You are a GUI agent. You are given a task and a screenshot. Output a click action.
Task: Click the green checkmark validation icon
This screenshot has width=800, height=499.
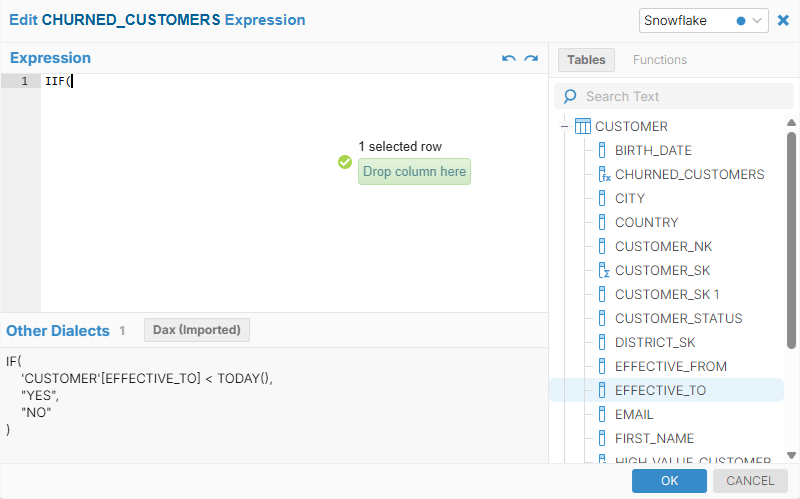[x=345, y=162]
